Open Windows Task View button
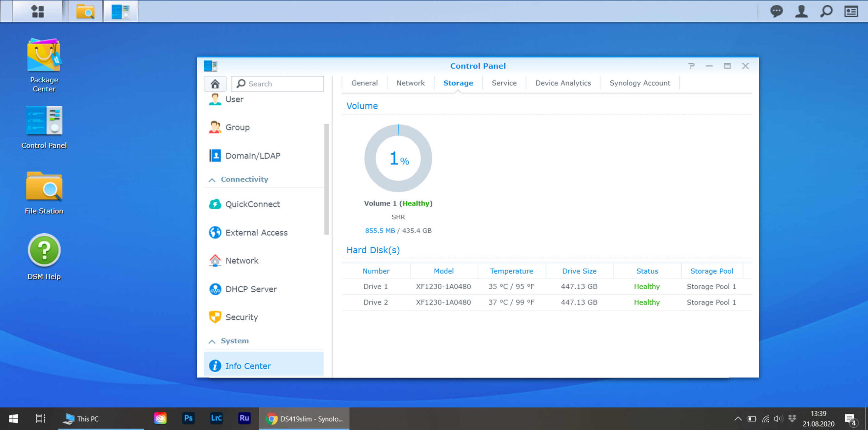 (x=40, y=419)
